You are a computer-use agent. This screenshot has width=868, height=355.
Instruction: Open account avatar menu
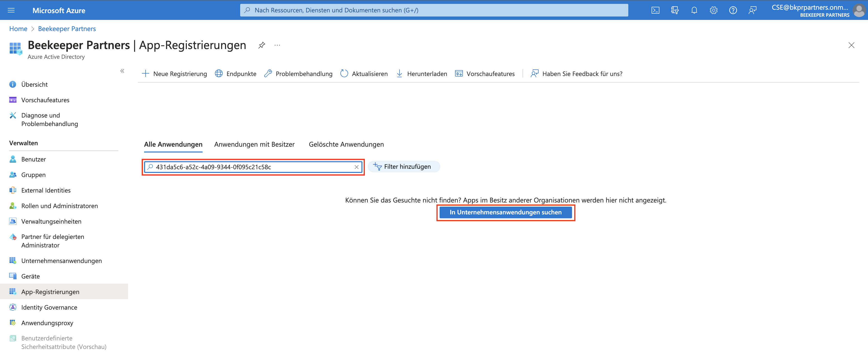point(859,10)
